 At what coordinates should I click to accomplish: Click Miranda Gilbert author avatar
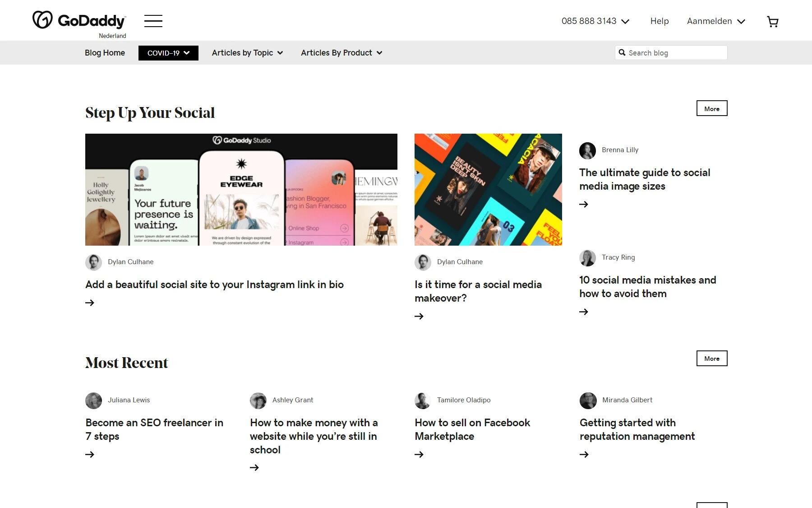pos(588,401)
